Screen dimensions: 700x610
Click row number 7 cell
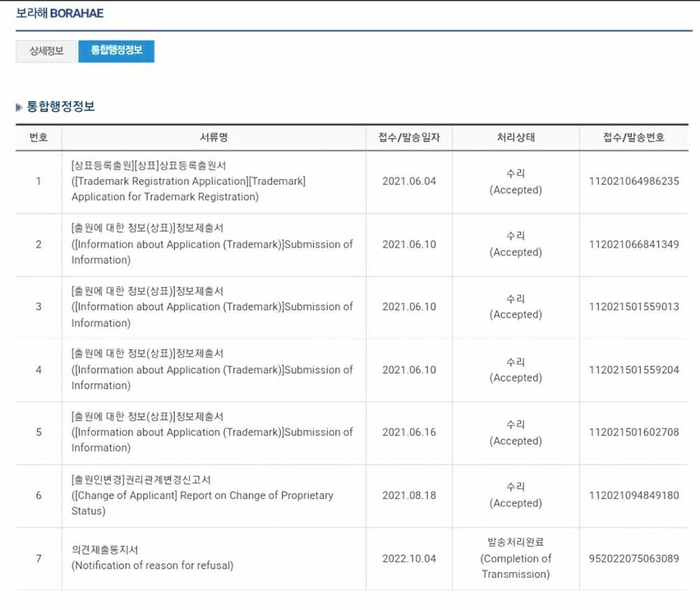(x=38, y=559)
